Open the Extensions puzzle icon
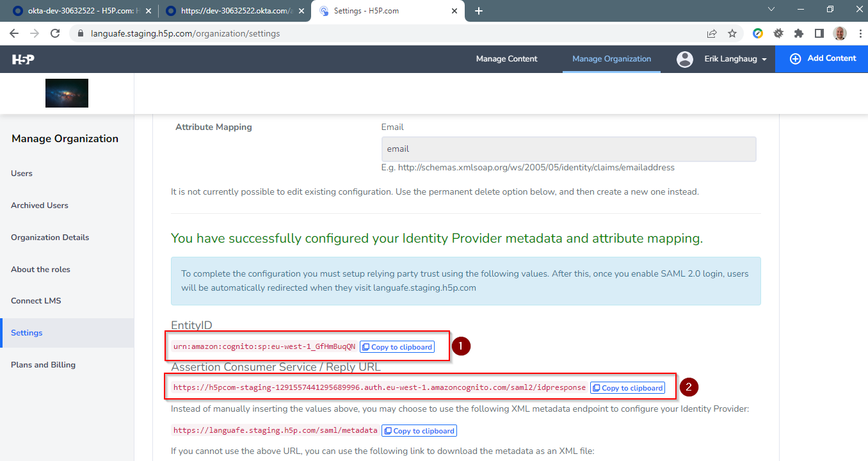The image size is (868, 461). click(799, 33)
